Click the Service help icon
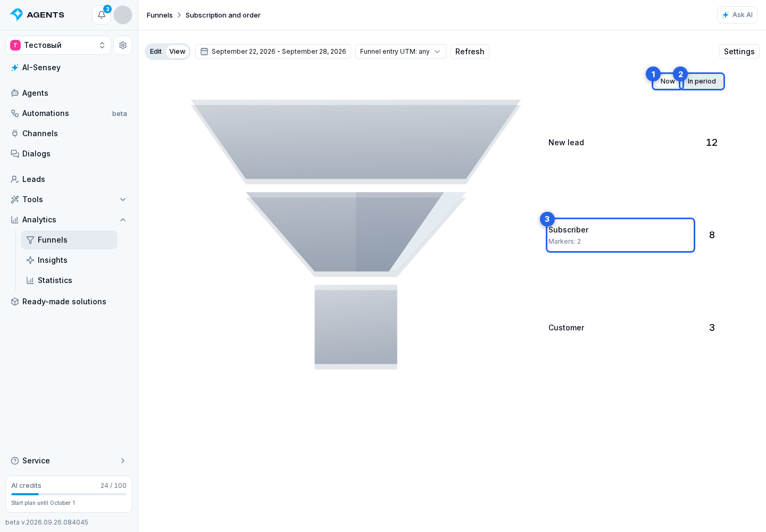The height and width of the screenshot is (532, 766). pyautogui.click(x=15, y=461)
